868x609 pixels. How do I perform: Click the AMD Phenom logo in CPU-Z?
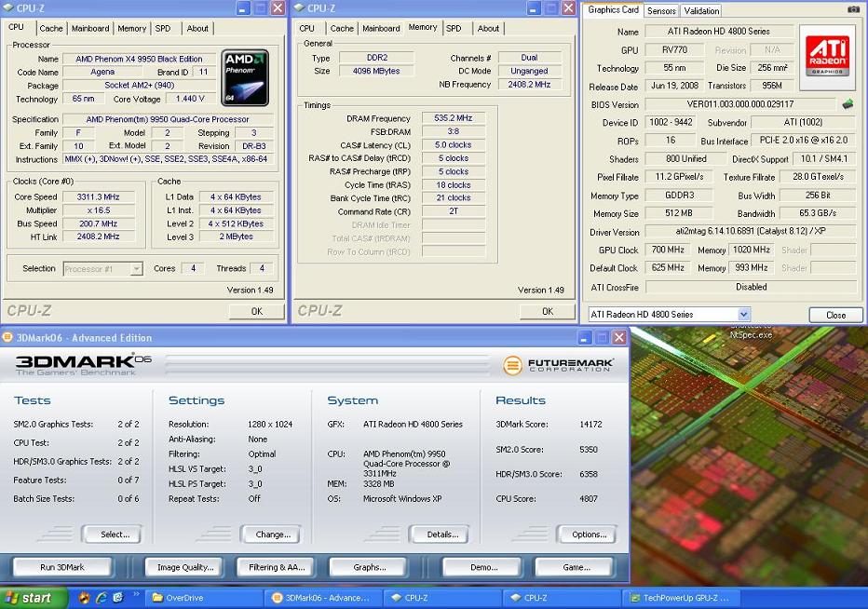pyautogui.click(x=245, y=78)
